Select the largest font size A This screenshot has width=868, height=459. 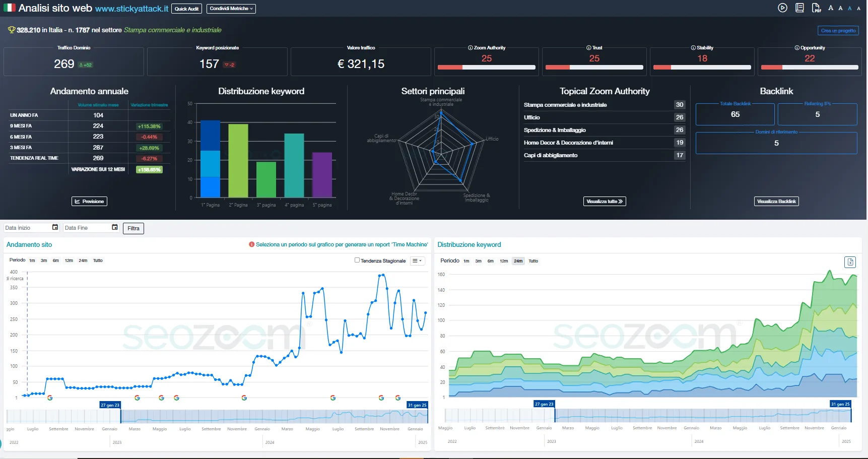[831, 8]
